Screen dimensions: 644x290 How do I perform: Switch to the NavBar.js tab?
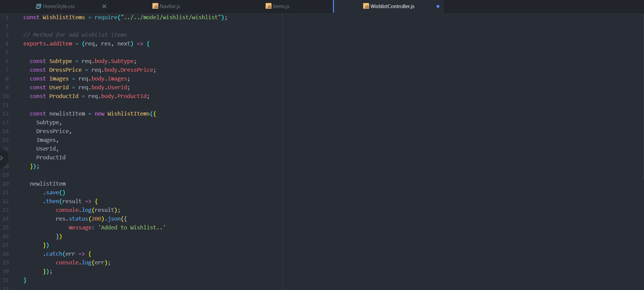(170, 6)
